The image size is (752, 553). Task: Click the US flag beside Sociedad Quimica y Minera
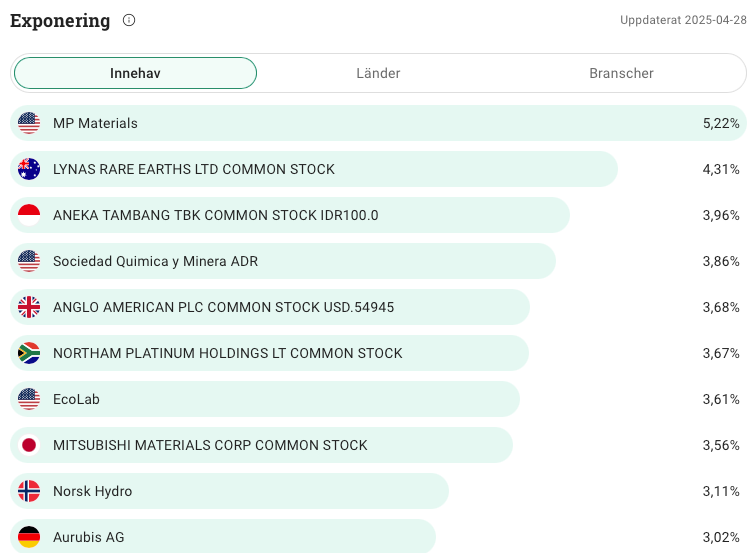(x=29, y=261)
